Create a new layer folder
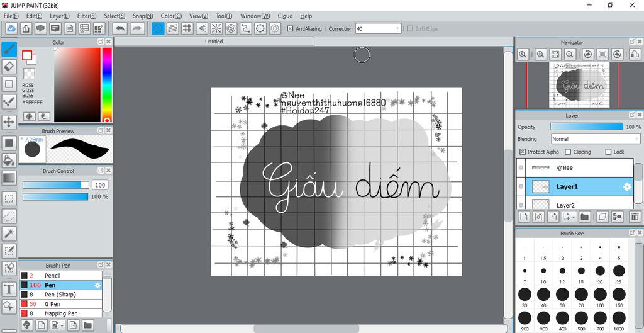This screenshot has width=644, height=333. [584, 217]
